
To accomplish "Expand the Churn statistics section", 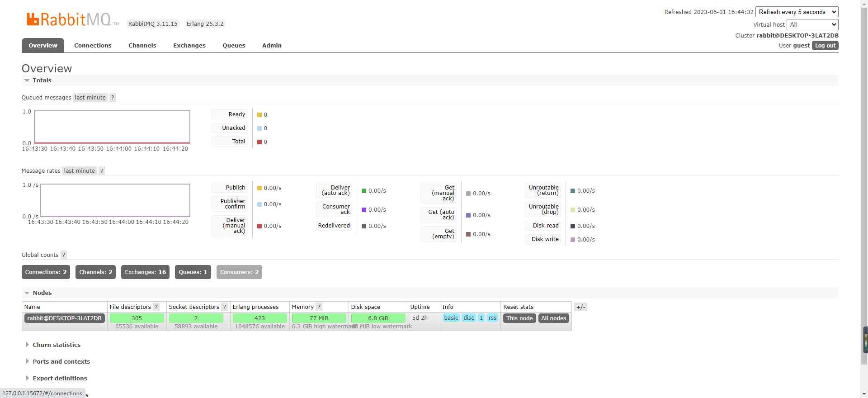I will tap(57, 345).
